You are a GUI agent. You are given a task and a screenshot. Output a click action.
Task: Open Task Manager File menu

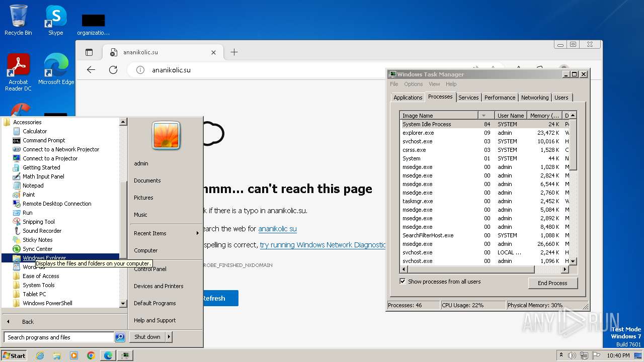coord(394,84)
